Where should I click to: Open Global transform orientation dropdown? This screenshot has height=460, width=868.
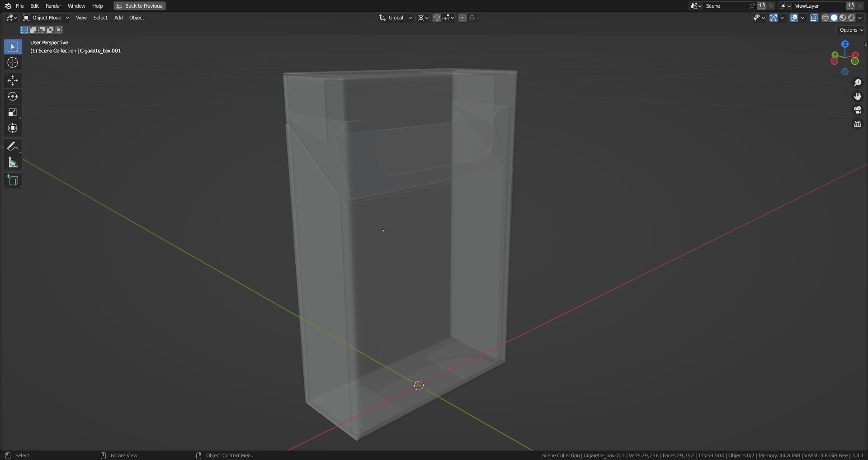(x=396, y=18)
